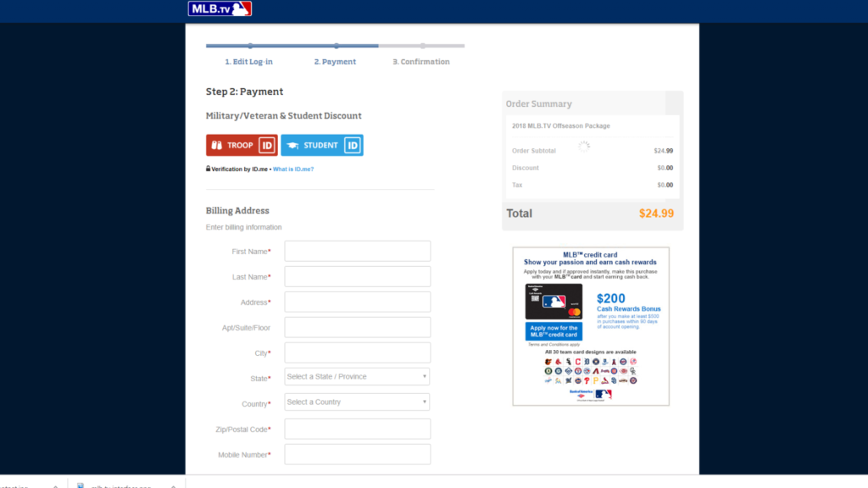Select the 2. Payment step
Screen dimensions: 868x488
[x=335, y=61]
